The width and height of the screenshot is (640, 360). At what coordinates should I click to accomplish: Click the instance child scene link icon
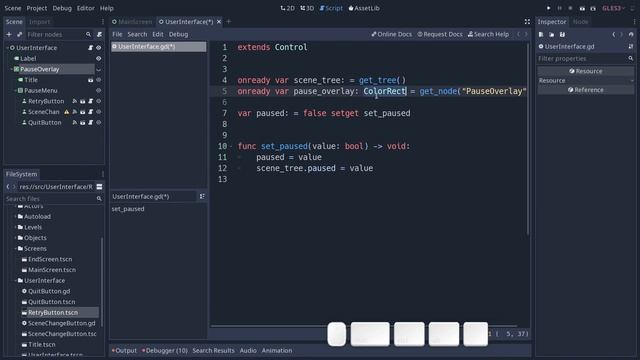19,35
